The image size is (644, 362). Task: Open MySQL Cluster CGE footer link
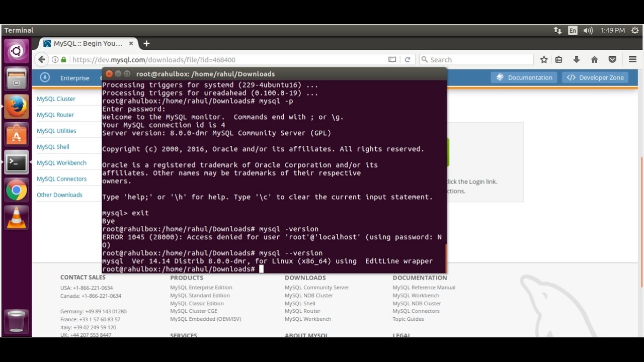click(194, 311)
